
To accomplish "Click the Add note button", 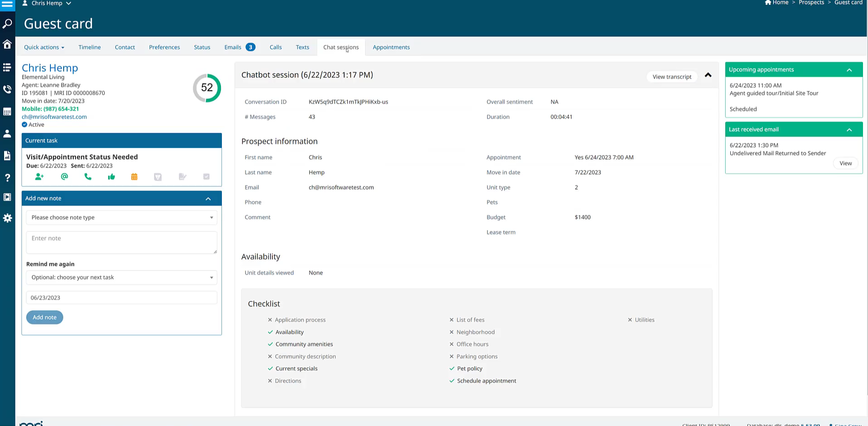I will 45,317.
